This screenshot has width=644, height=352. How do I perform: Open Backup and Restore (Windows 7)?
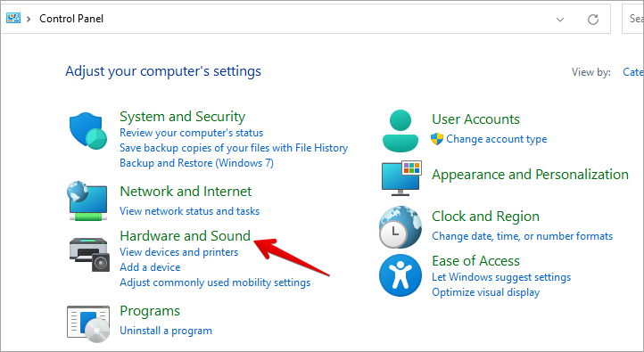[x=196, y=163]
